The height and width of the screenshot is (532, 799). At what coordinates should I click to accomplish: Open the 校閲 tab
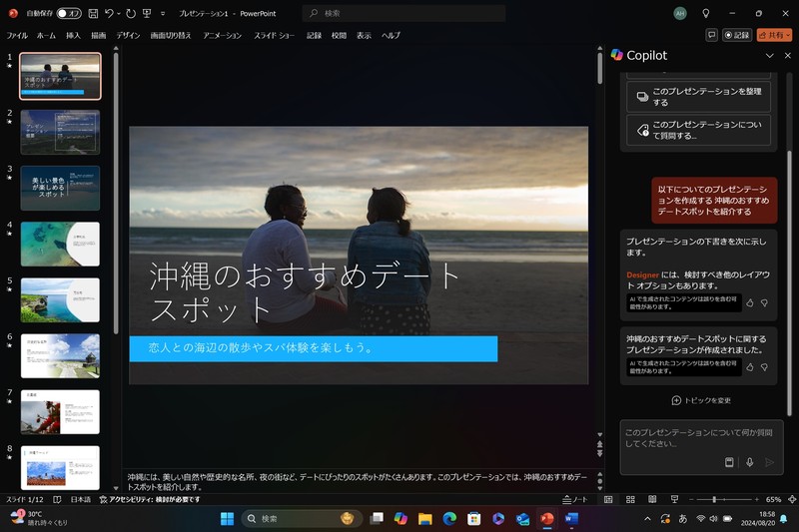[339, 35]
